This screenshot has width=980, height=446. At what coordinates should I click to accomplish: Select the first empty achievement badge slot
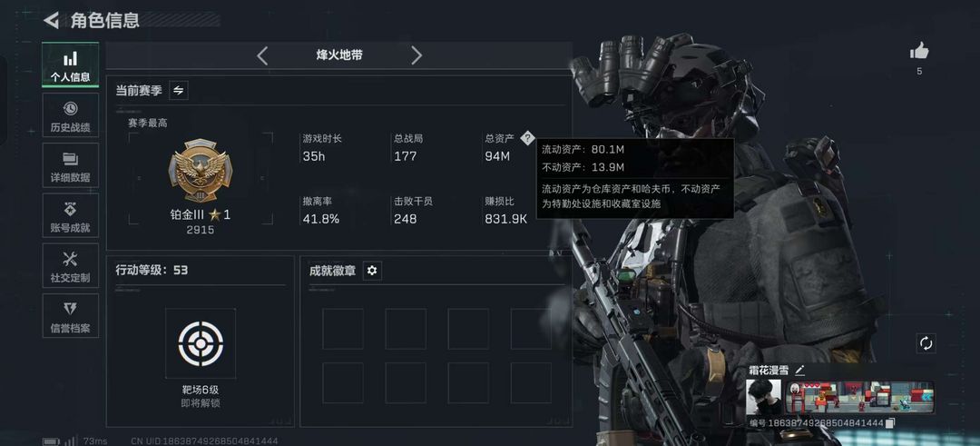(342, 329)
